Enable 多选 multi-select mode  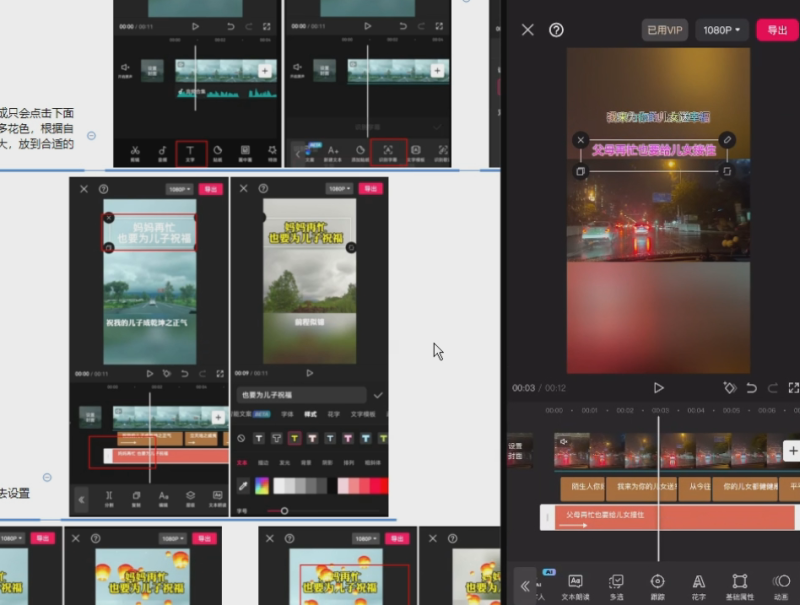click(x=616, y=583)
